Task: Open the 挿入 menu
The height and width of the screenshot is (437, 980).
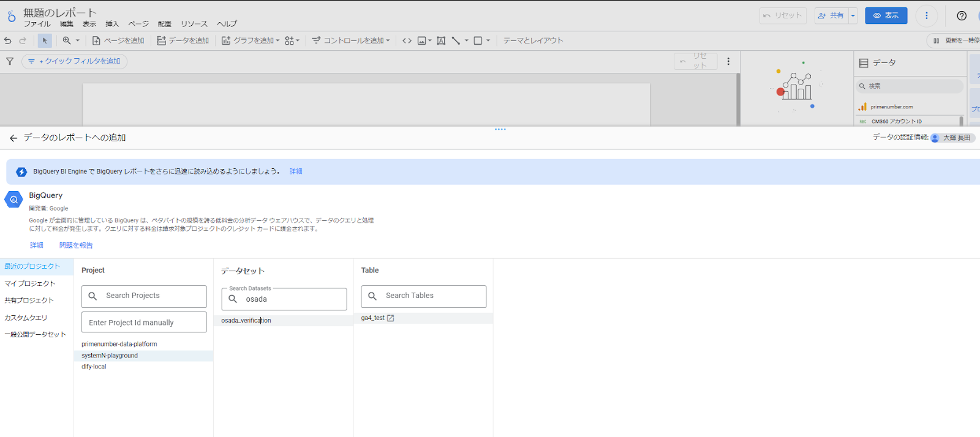Action: point(112,24)
